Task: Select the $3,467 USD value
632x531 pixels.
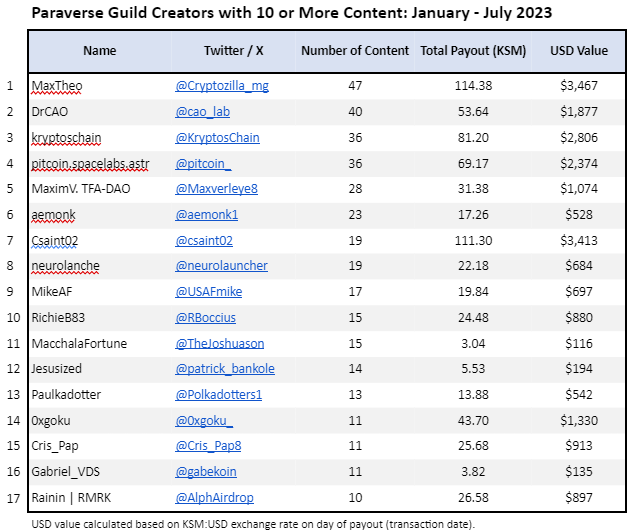Action: point(579,86)
